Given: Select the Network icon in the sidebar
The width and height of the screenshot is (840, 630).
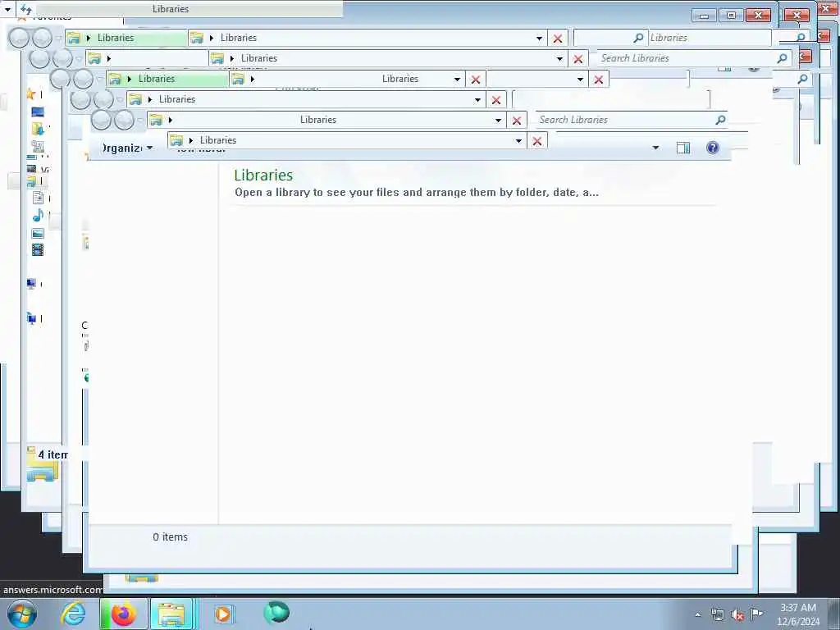Looking at the screenshot, I should pyautogui.click(x=32, y=318).
